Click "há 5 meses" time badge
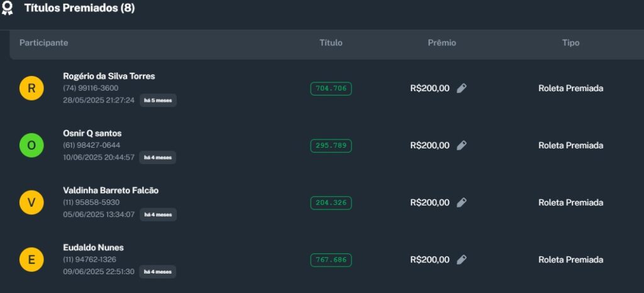 tap(158, 101)
